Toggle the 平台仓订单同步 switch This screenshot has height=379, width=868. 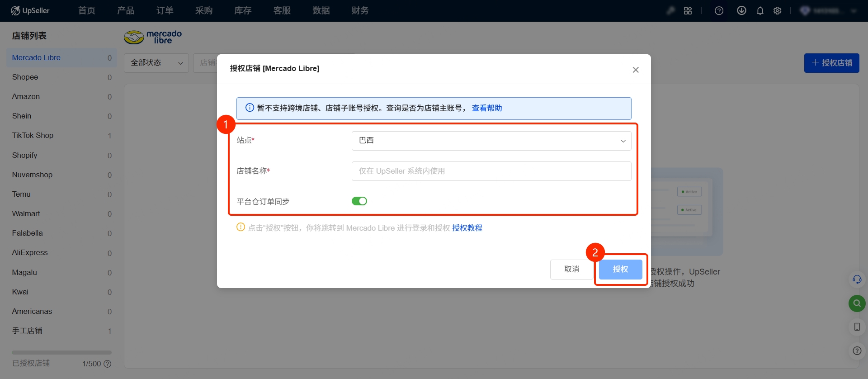click(359, 201)
